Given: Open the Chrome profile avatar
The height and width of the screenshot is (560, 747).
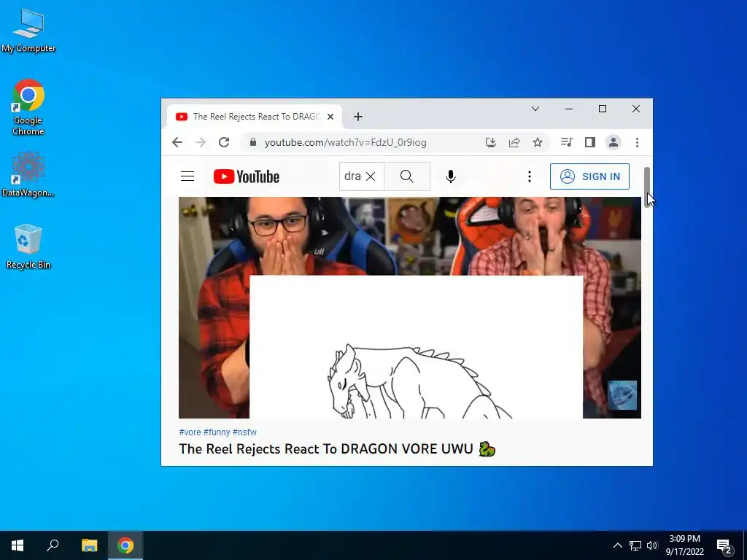Looking at the screenshot, I should click(613, 142).
